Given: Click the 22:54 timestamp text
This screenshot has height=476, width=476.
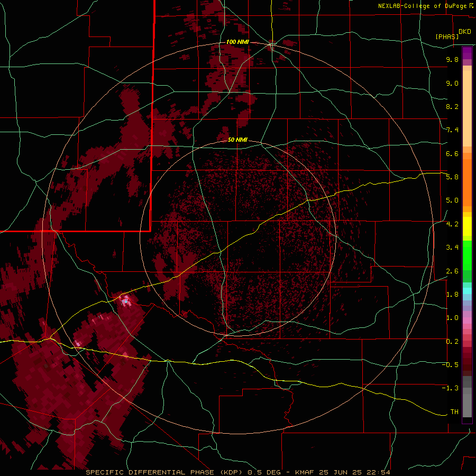Looking at the screenshot, I should pyautogui.click(x=378, y=472).
